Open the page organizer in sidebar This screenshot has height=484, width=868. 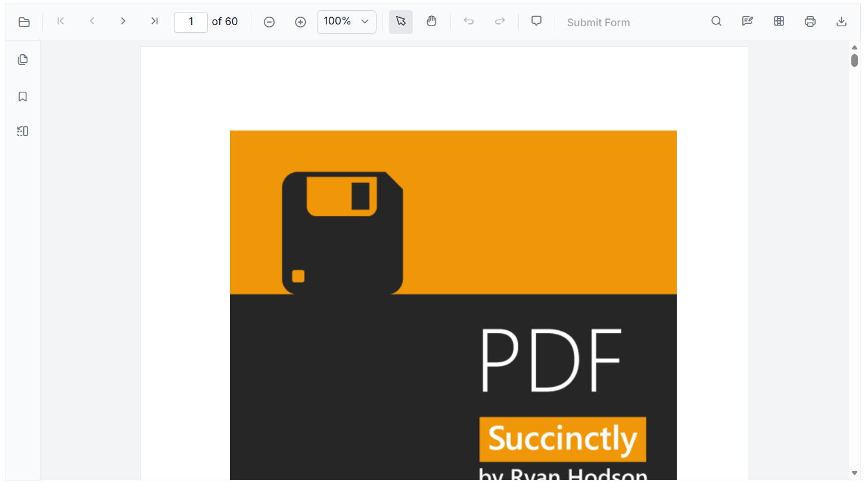coord(23,131)
